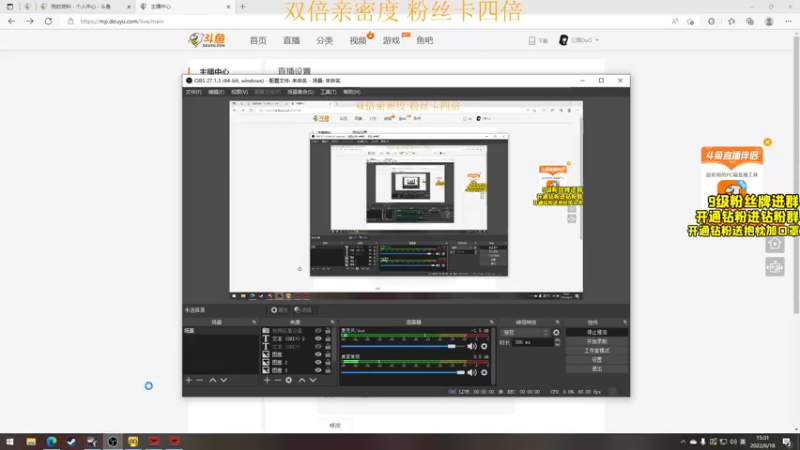Mute the Mic/Aux speaker icon

[x=471, y=346]
